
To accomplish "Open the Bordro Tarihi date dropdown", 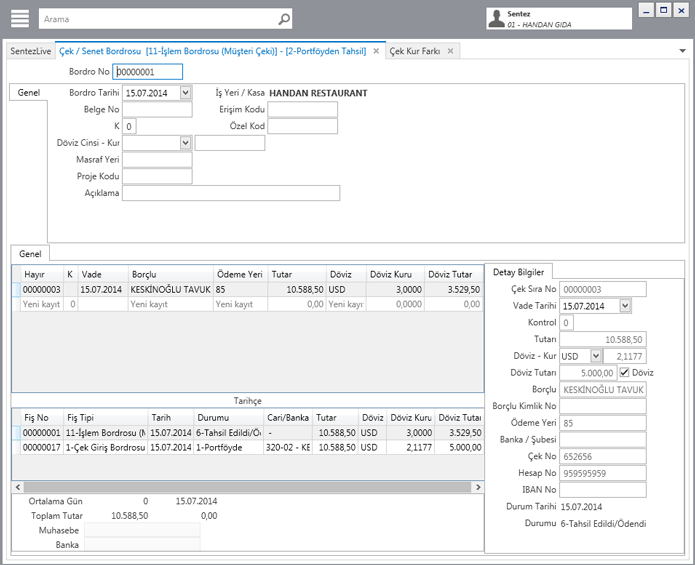I will tap(186, 93).
